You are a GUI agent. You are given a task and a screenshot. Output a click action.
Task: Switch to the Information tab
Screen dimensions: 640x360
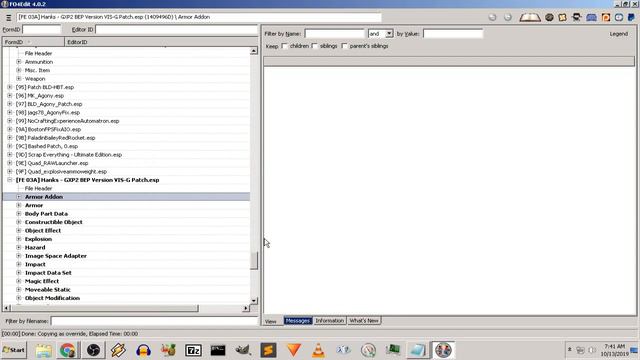[329, 321]
